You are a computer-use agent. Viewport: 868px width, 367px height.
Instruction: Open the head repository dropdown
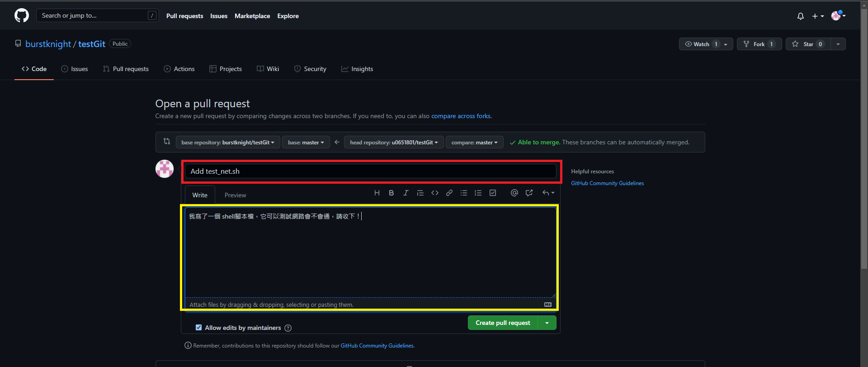tap(394, 142)
